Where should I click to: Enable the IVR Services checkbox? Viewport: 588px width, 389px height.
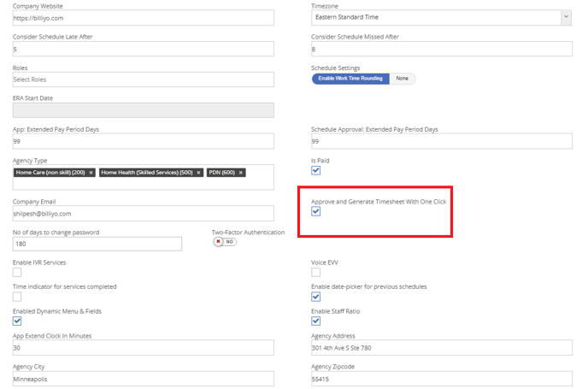(x=17, y=272)
